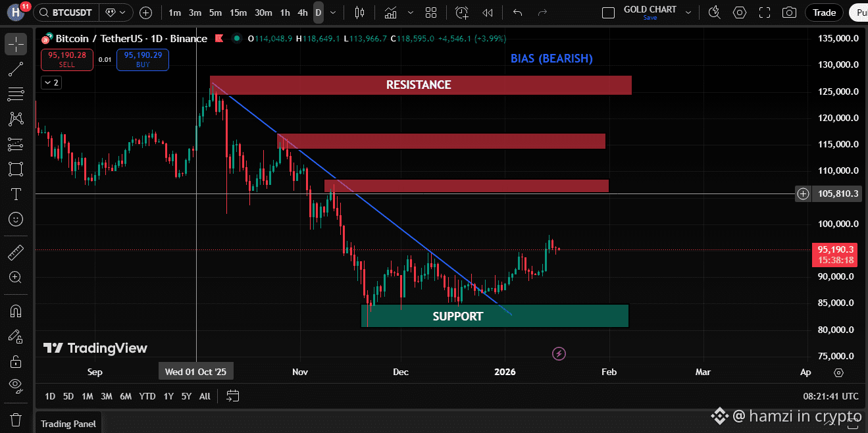Create a new alert with alarm-clock icon
Viewport: 868px width, 433px height.
(462, 13)
